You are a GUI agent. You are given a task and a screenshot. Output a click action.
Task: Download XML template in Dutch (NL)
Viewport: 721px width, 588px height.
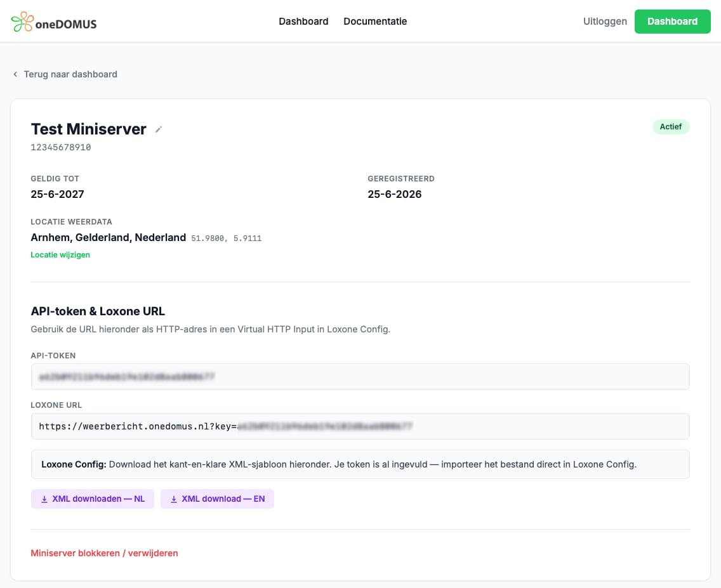click(93, 499)
